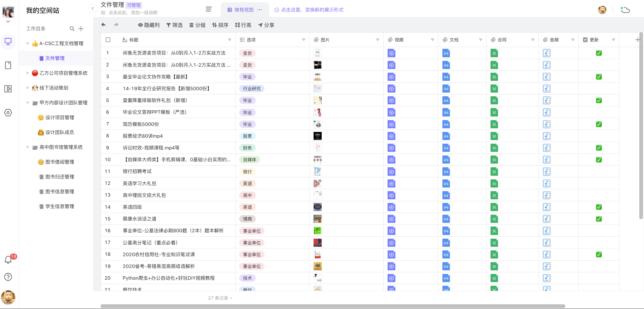The width and height of the screenshot is (644, 309).
Task: Adjust row height via 行高 icon
Action: (x=243, y=25)
